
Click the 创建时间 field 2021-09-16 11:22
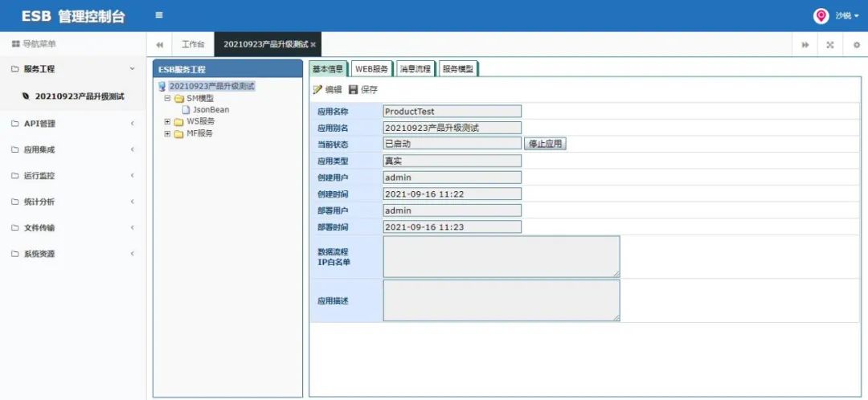click(452, 194)
